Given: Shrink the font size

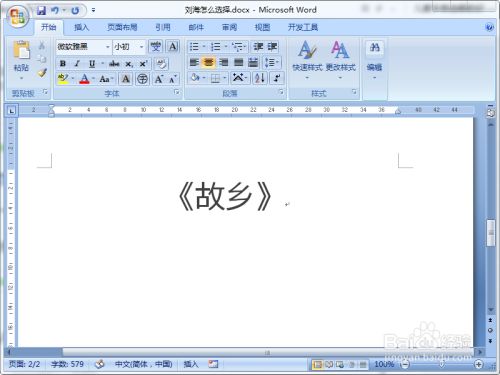Looking at the screenshot, I should (173, 79).
